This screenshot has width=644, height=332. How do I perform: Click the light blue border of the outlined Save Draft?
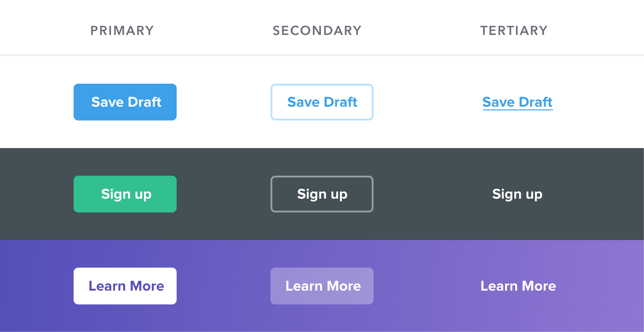(322, 85)
